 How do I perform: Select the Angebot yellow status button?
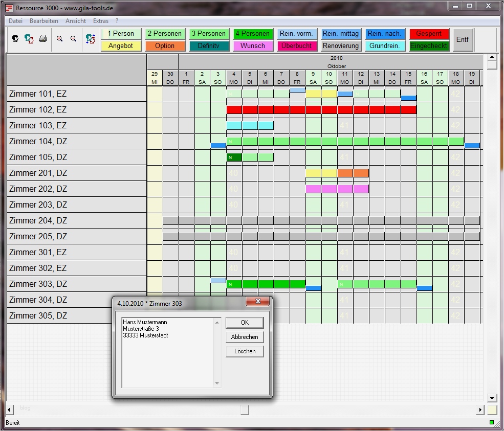pos(121,46)
